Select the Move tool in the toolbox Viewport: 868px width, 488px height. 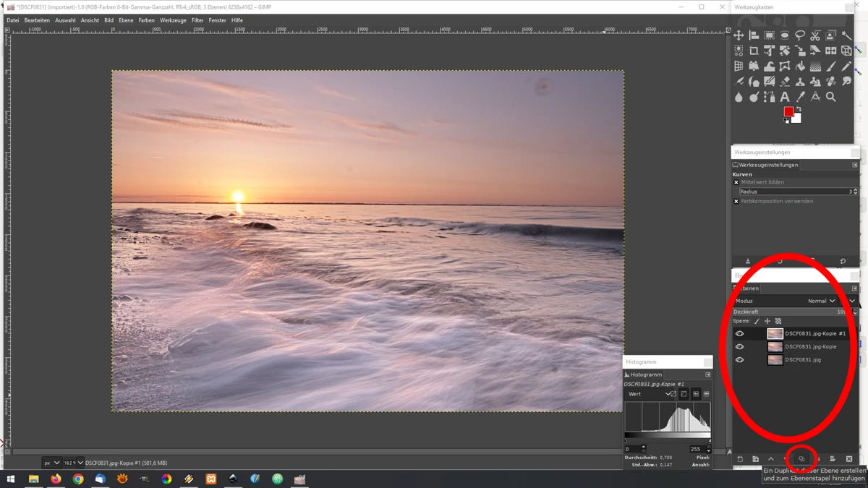739,35
